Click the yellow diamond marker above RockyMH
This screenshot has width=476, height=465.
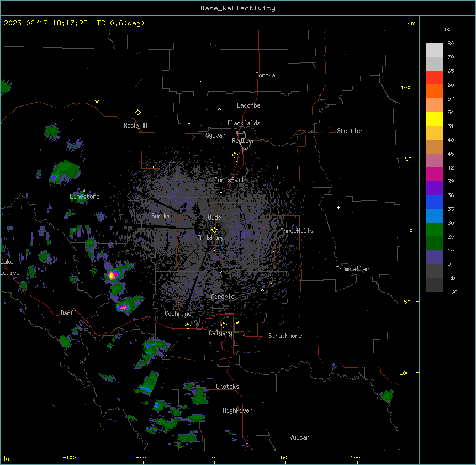point(137,113)
